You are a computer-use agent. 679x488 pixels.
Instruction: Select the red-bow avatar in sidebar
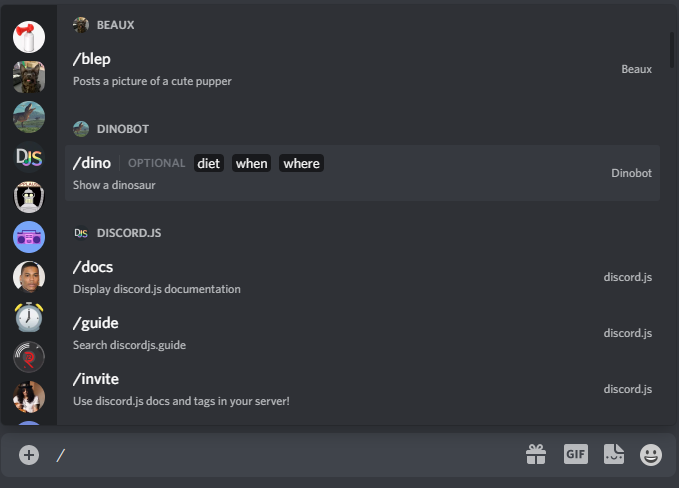[29, 36]
